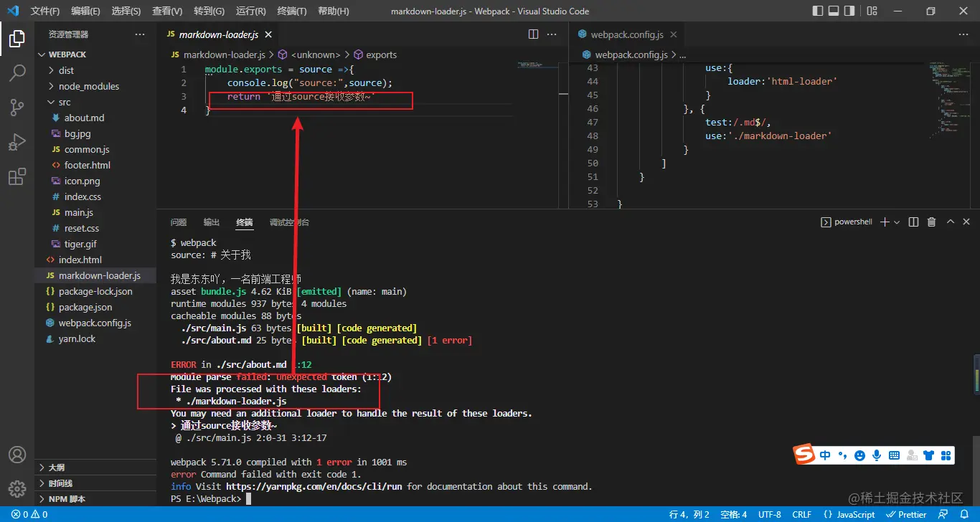This screenshot has height=522, width=980.
Task: Kill the terminal with the trash icon
Action: (x=932, y=222)
